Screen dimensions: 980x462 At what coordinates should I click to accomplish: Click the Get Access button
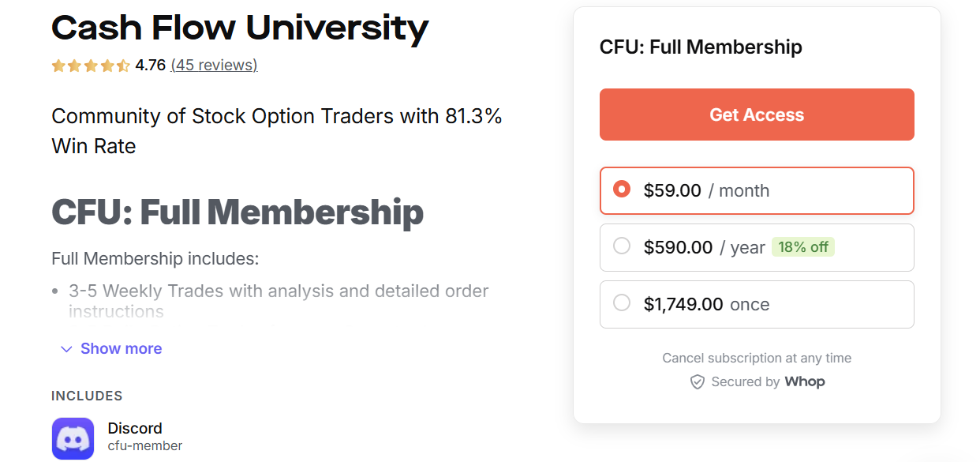pyautogui.click(x=757, y=114)
